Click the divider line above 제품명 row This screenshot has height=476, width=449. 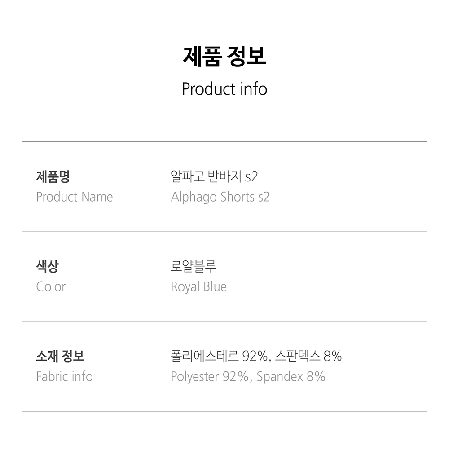pos(224,142)
